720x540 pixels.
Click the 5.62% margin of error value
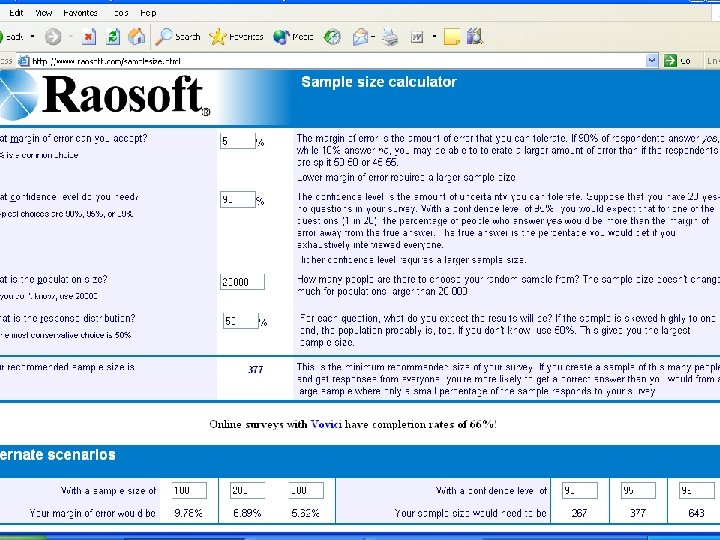click(305, 513)
